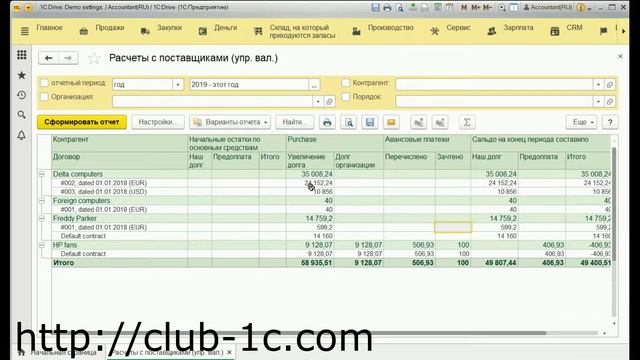Enable the Порядок checkbox
The height and width of the screenshot is (360, 640).
click(x=345, y=97)
